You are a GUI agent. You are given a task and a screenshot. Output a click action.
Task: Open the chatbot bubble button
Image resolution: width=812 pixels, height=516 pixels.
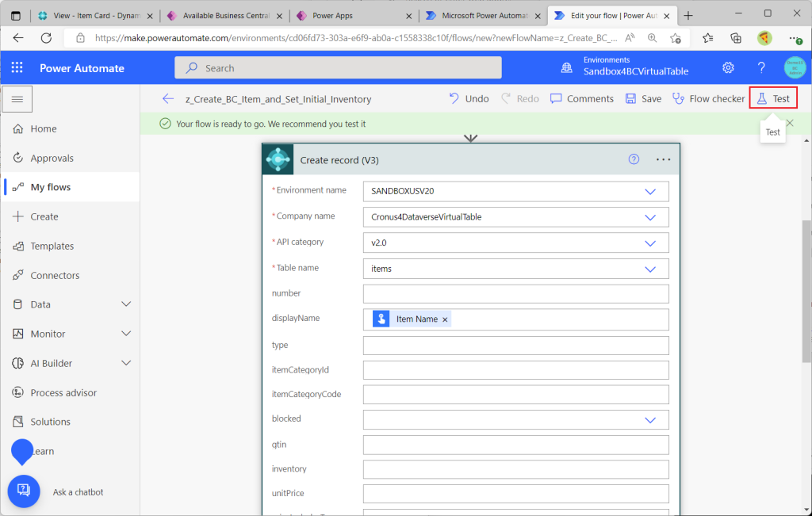(24, 491)
